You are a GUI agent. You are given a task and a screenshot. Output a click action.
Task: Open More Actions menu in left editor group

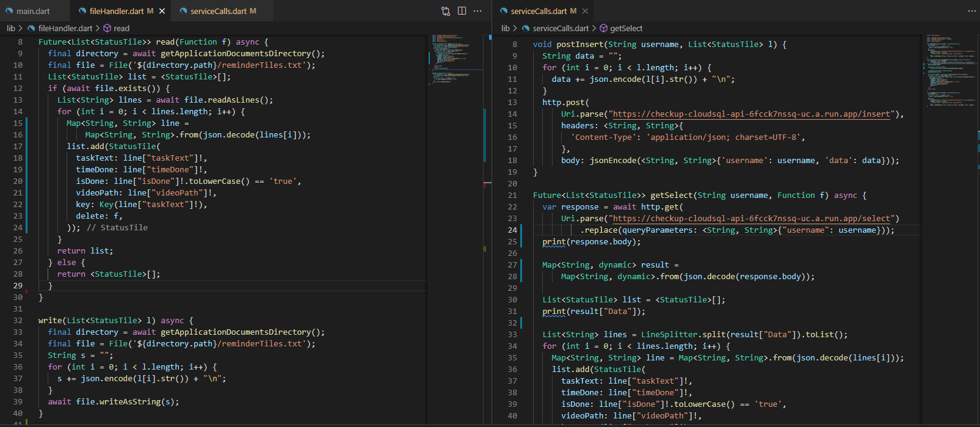pos(477,11)
